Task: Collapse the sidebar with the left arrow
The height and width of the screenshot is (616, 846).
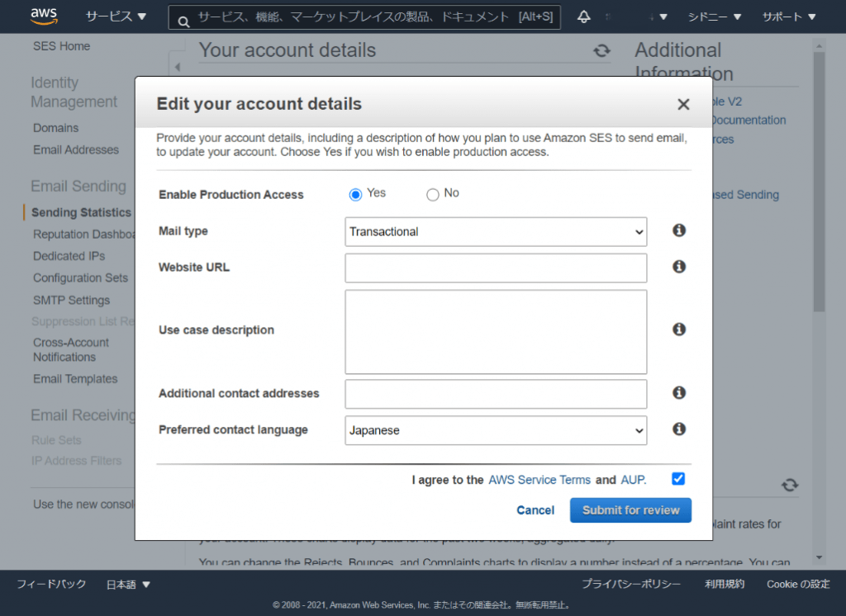Action: 178,67
